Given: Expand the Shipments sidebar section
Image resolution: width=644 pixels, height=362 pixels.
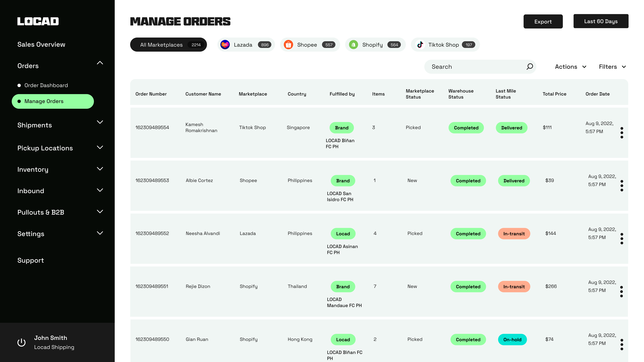Looking at the screenshot, I should [x=100, y=122].
